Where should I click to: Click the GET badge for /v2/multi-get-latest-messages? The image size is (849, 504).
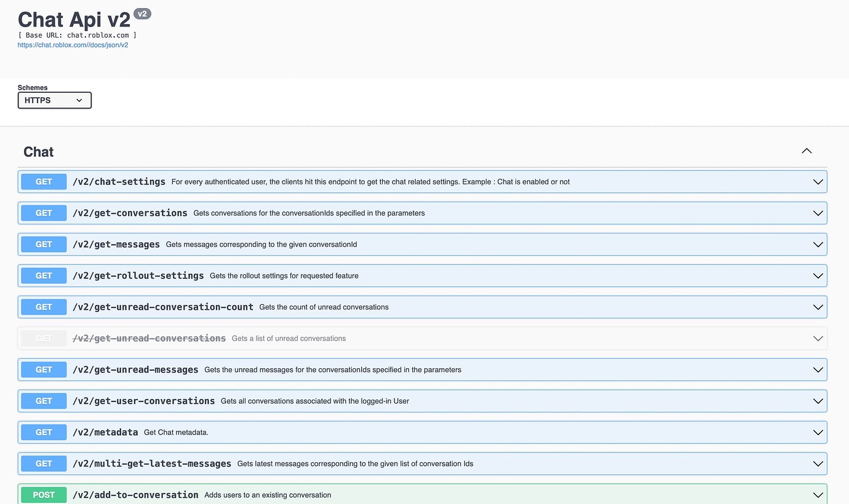[44, 464]
